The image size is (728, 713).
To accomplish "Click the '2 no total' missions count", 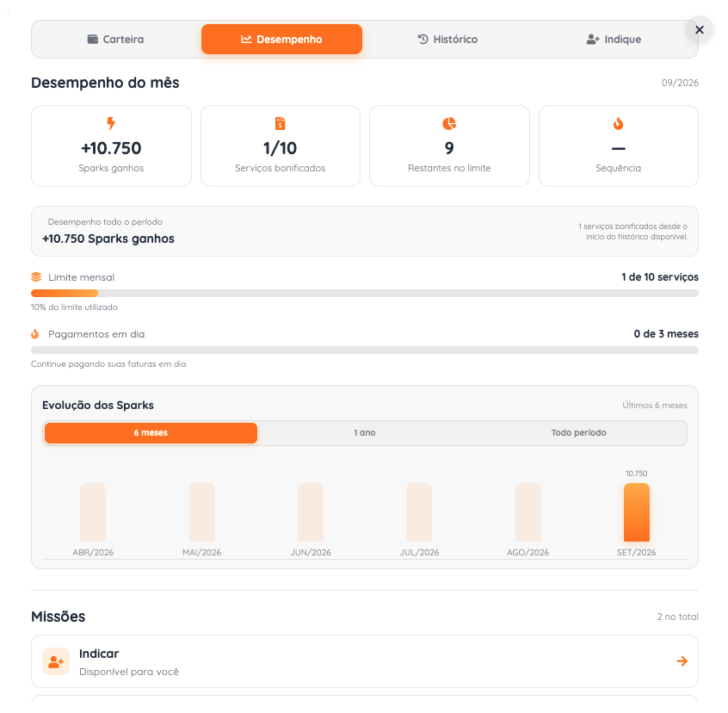I will [x=677, y=617].
